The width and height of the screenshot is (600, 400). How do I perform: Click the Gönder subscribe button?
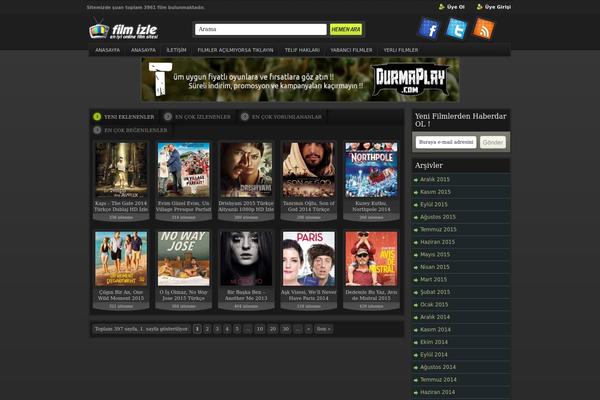[493, 142]
